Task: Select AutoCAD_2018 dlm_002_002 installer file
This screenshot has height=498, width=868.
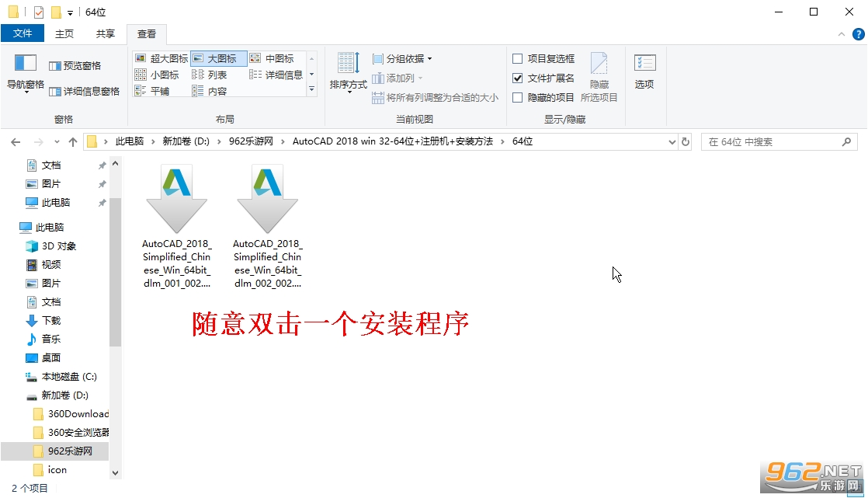Action: point(267,226)
